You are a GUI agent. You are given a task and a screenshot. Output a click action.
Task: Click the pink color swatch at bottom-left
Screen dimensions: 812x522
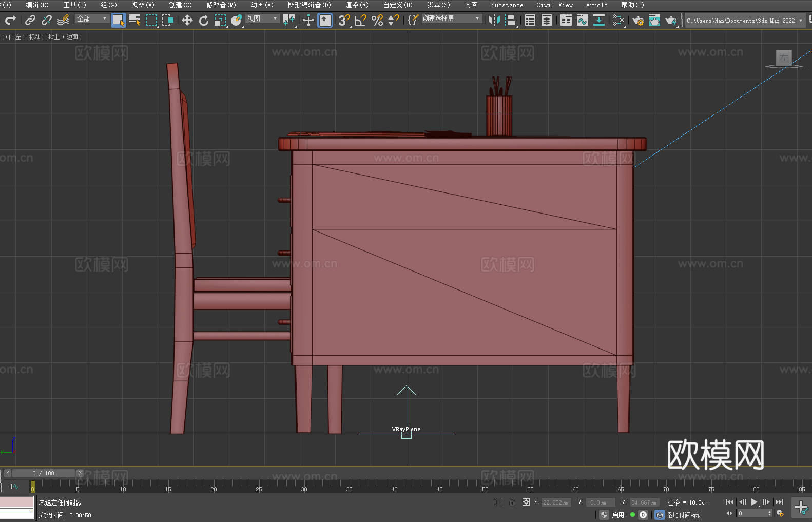pos(16,502)
